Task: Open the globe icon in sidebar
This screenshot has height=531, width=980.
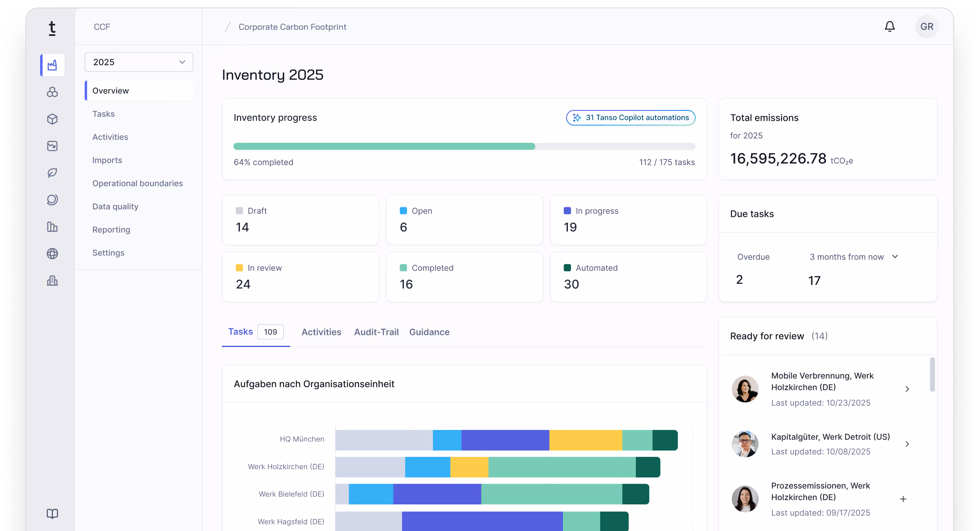Action: pyautogui.click(x=52, y=254)
